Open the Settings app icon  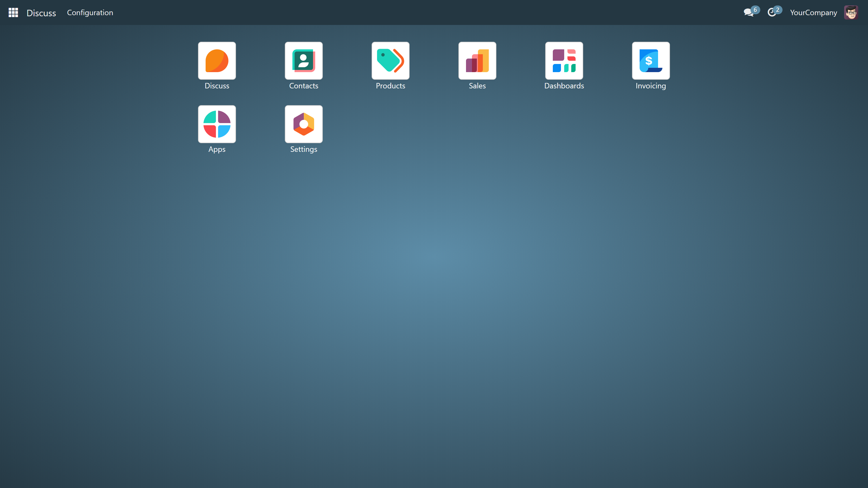coord(304,124)
